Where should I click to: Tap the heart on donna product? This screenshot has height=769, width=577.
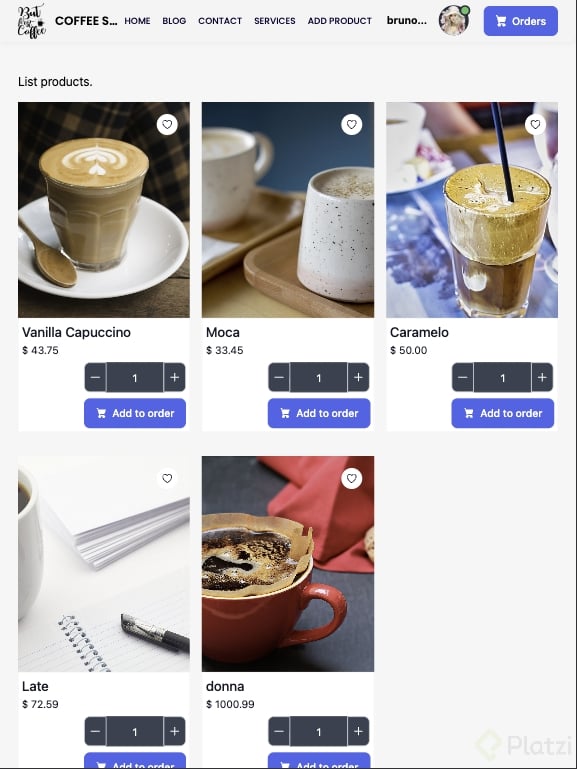point(351,478)
